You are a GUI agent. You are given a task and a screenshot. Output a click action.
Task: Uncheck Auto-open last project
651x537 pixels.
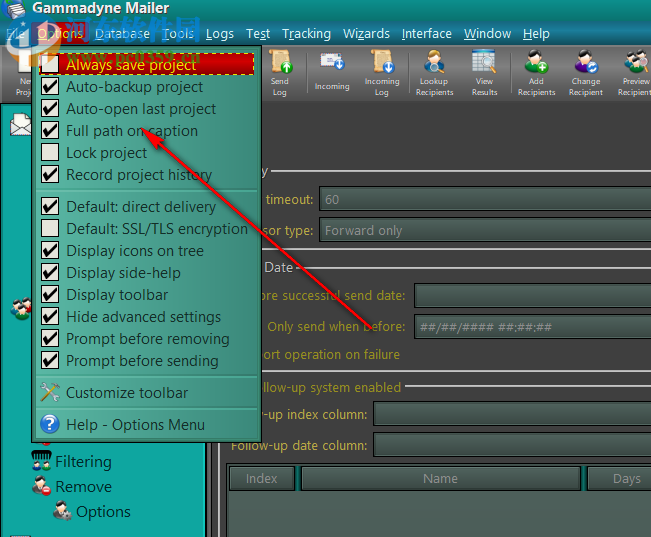[x=50, y=108]
